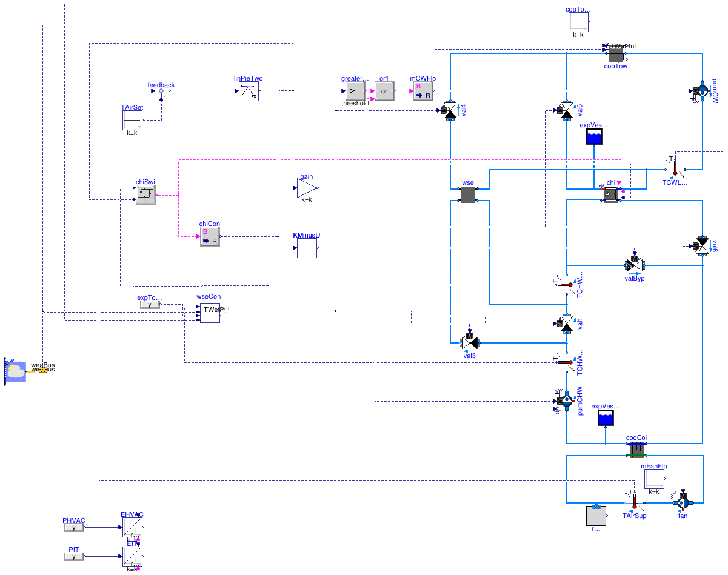Click the cooTo... constant block at top
This screenshot has height=575, width=728.
[x=578, y=22]
